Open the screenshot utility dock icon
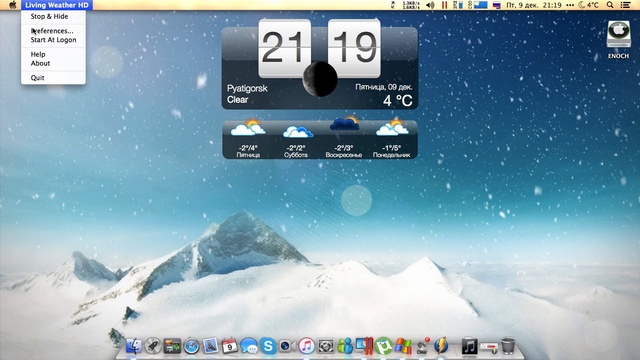Screen dimensions: 640x360 [x=326, y=346]
